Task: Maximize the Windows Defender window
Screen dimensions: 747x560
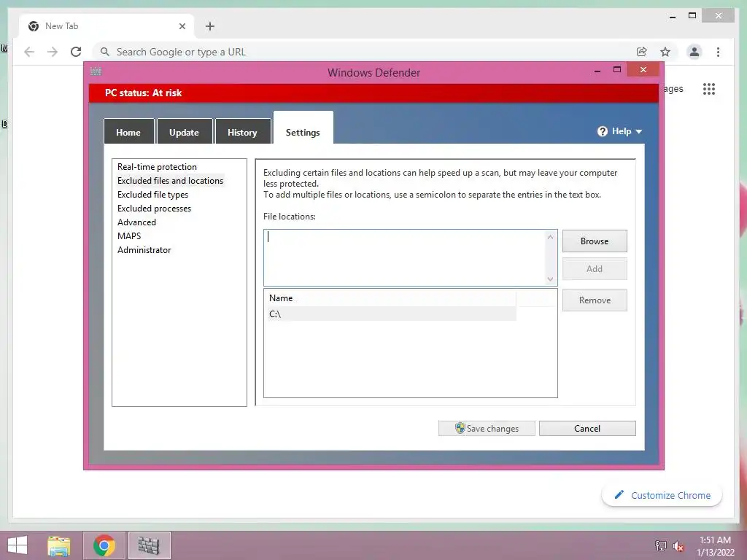Action: (x=617, y=69)
